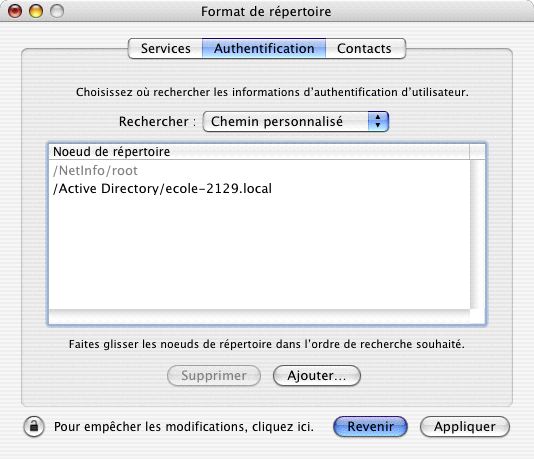Screen dimensions: 534x459
Task: Click the Supprimer button
Action: pyautogui.click(x=214, y=376)
